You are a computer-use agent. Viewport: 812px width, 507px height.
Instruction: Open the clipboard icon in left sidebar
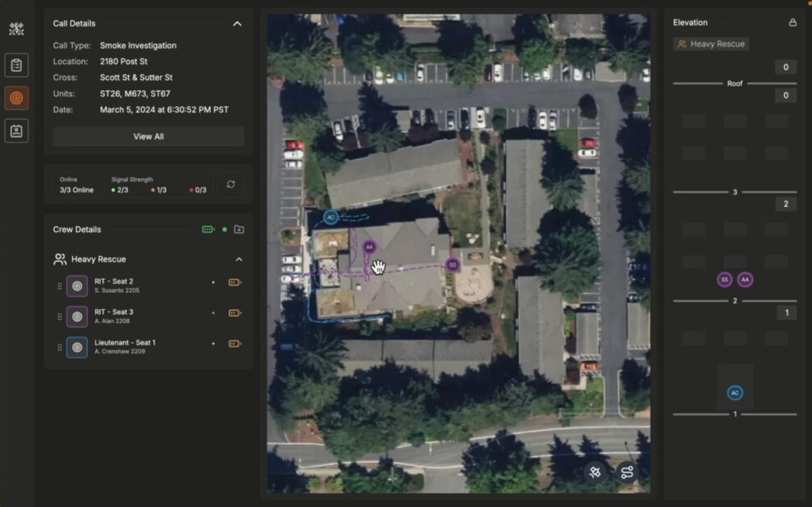16,65
